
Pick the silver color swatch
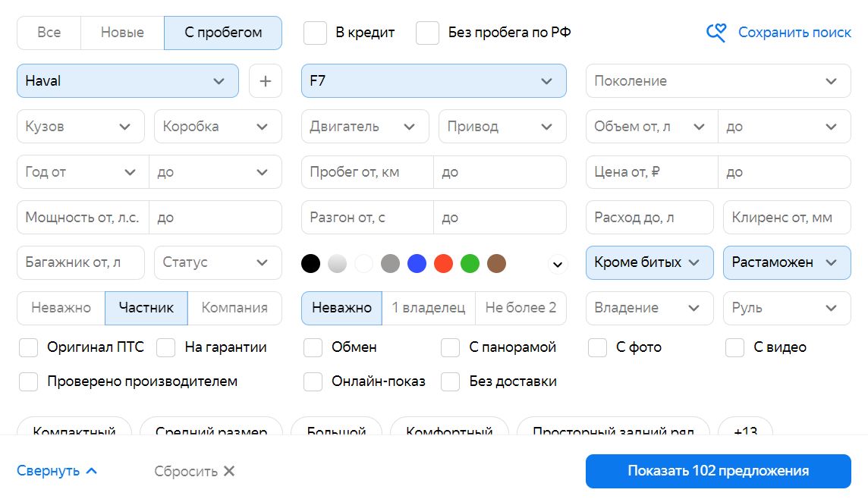pyautogui.click(x=337, y=263)
